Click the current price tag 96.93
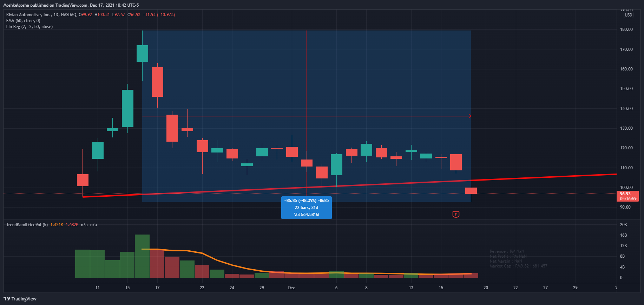 coord(627,196)
